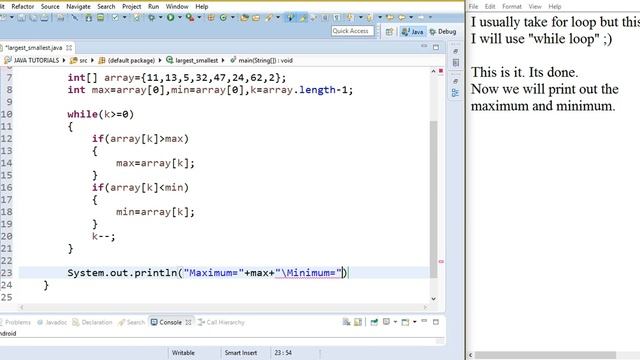
Task: Click the editor's vertical scrollbar thumb
Action: (x=433, y=199)
